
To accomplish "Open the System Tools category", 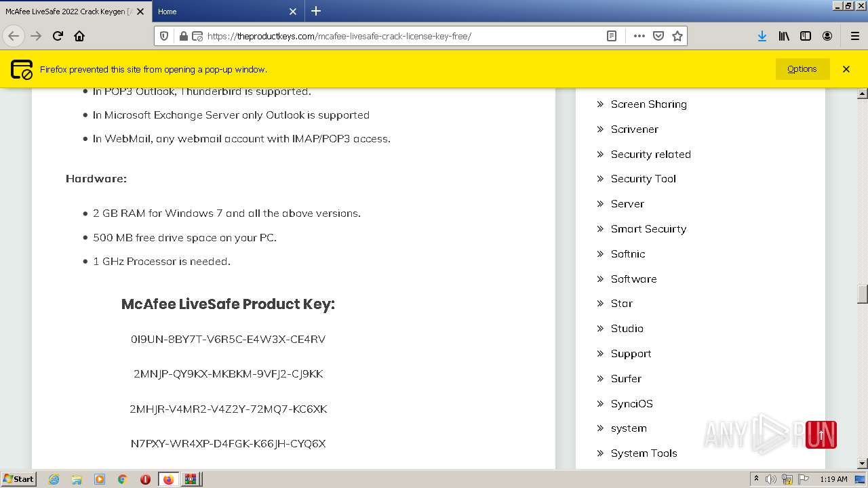I will pos(644,453).
